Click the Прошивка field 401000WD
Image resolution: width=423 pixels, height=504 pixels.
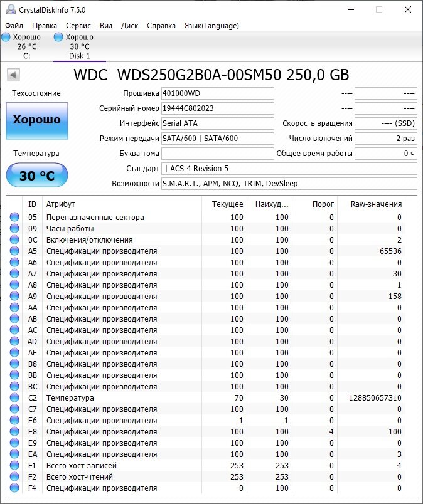pyautogui.click(x=218, y=93)
